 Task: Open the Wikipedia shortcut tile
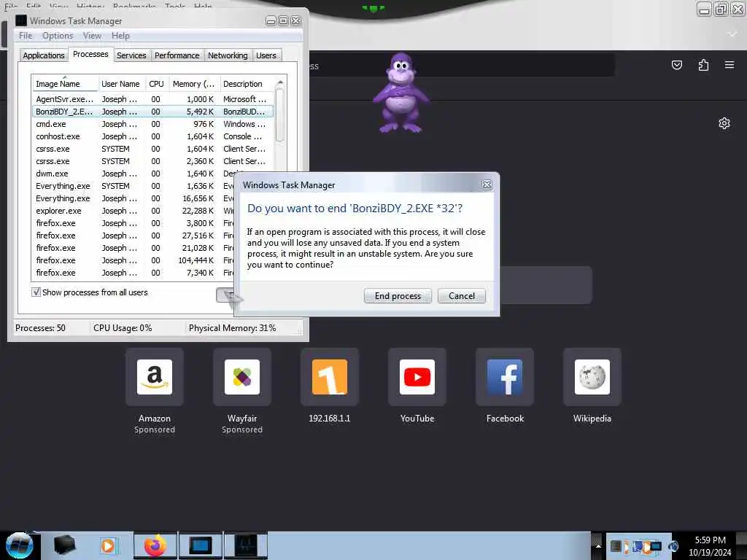(592, 377)
